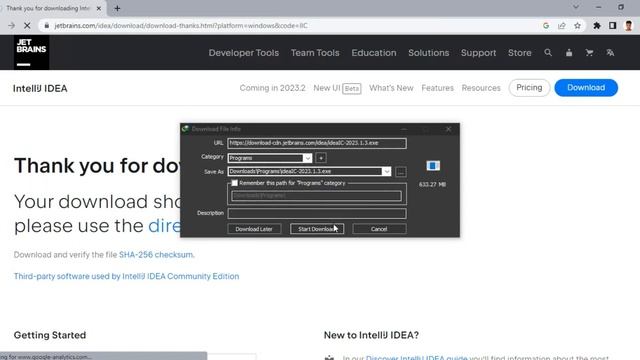Click the Save As path field
The width and height of the screenshot is (640, 360).
[305, 171]
